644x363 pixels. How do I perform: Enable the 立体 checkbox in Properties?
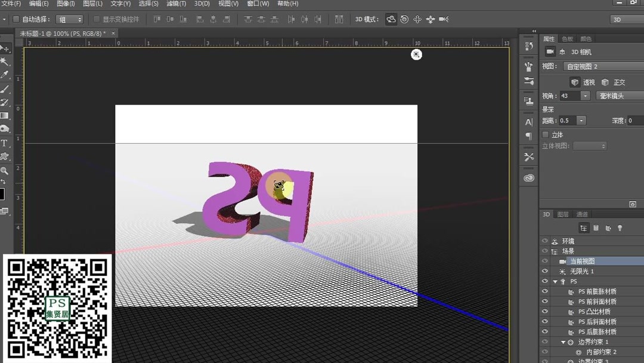(x=546, y=135)
